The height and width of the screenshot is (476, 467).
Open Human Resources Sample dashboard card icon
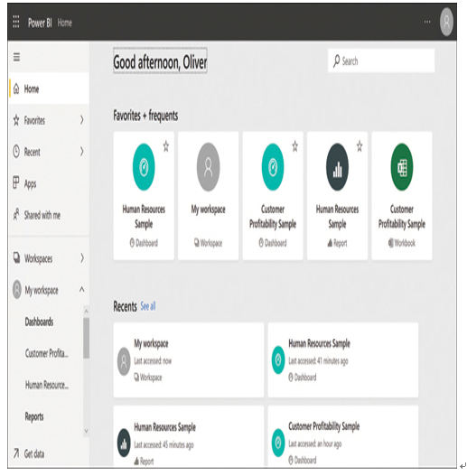point(144,167)
